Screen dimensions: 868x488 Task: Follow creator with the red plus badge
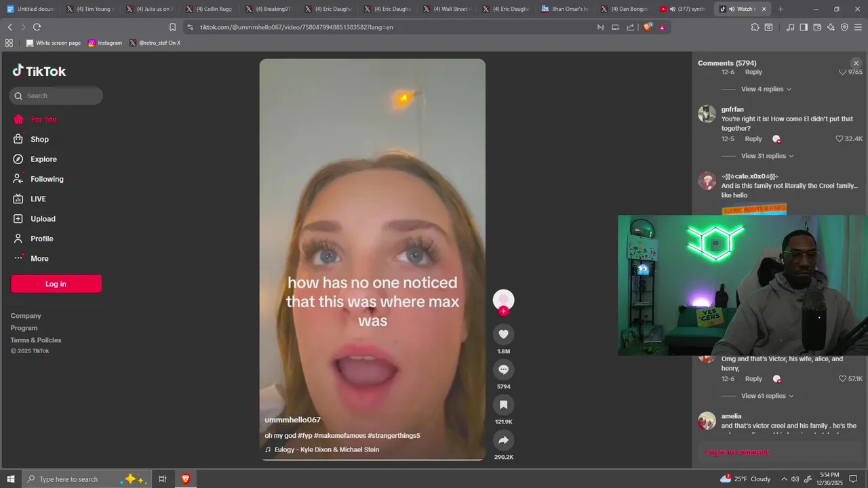pyautogui.click(x=503, y=311)
